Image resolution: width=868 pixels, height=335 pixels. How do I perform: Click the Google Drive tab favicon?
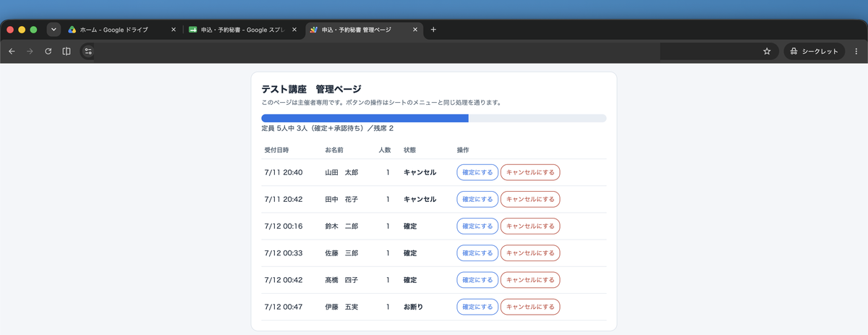72,30
